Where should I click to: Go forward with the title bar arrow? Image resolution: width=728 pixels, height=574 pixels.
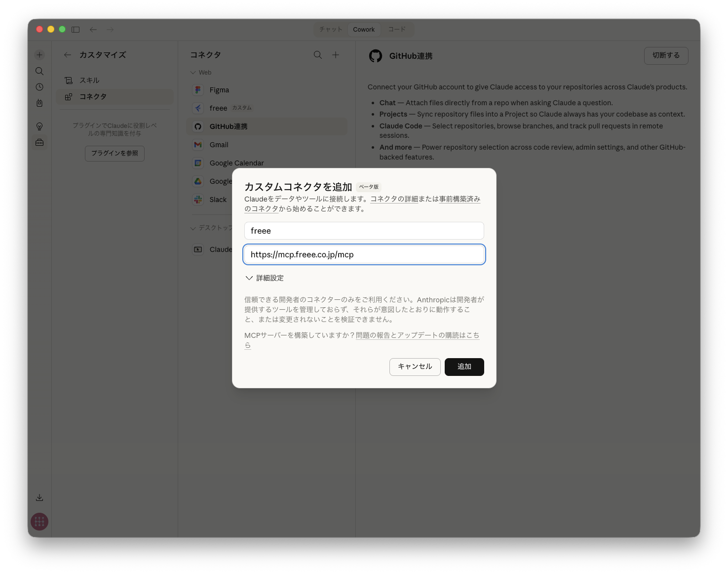[110, 30]
